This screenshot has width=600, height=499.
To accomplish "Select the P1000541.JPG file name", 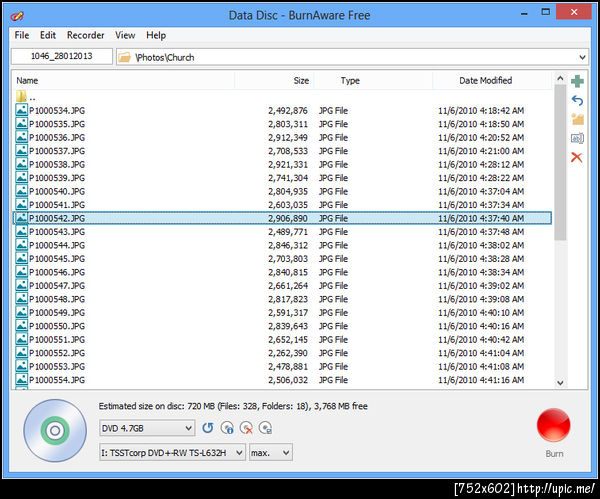I will [x=57, y=205].
